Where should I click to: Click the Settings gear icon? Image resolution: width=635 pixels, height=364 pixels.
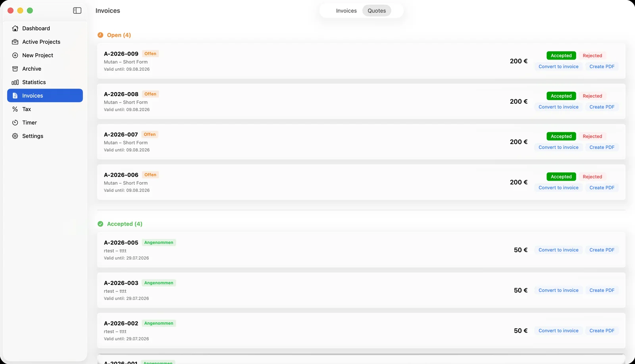coord(15,136)
